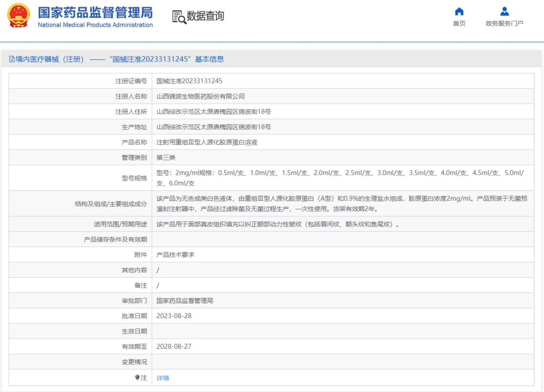544x392 pixels.
Task: Open the 政务服务门户 label
Action: [x=504, y=24]
